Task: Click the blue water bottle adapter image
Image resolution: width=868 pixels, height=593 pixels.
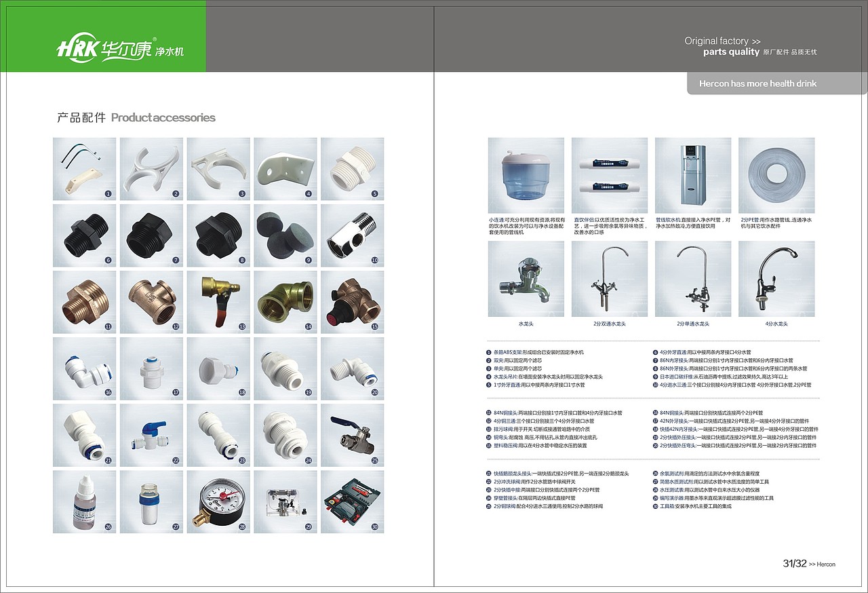Action: (526, 176)
